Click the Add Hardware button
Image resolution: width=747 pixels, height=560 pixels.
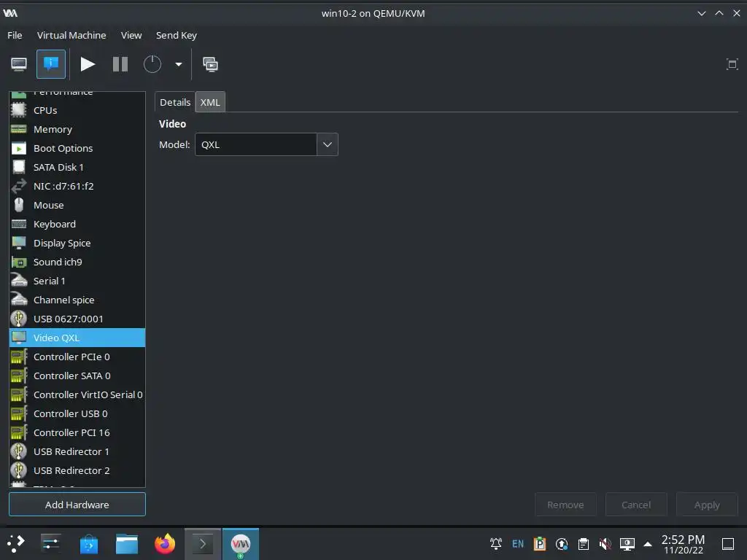point(77,505)
